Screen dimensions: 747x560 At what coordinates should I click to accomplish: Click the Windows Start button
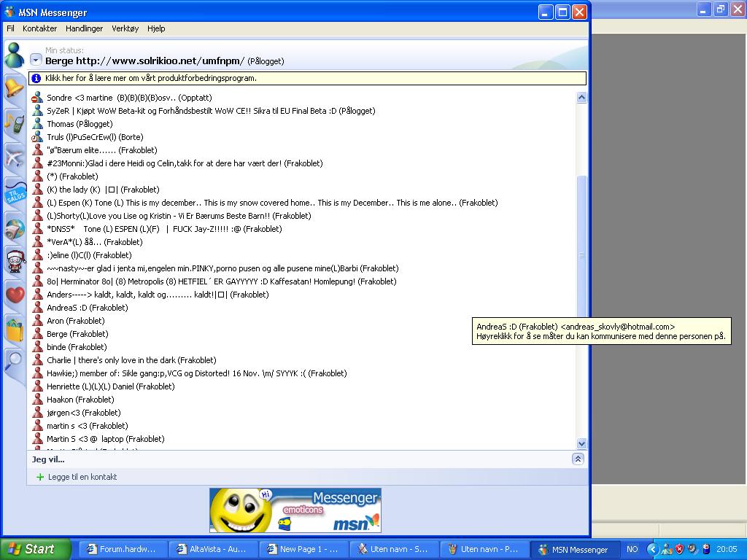[35, 549]
